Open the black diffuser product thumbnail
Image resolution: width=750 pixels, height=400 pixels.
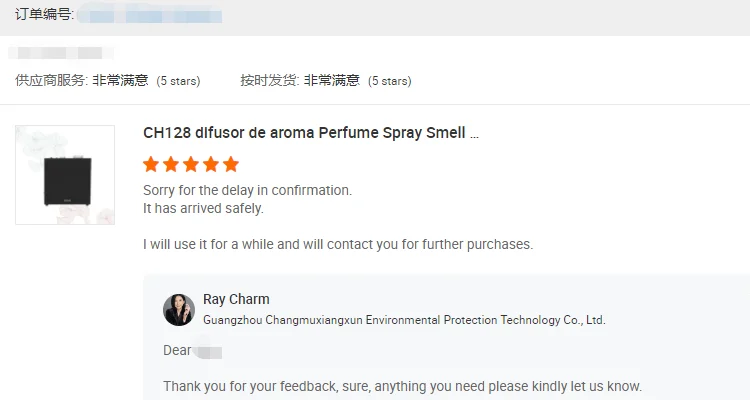click(65, 175)
